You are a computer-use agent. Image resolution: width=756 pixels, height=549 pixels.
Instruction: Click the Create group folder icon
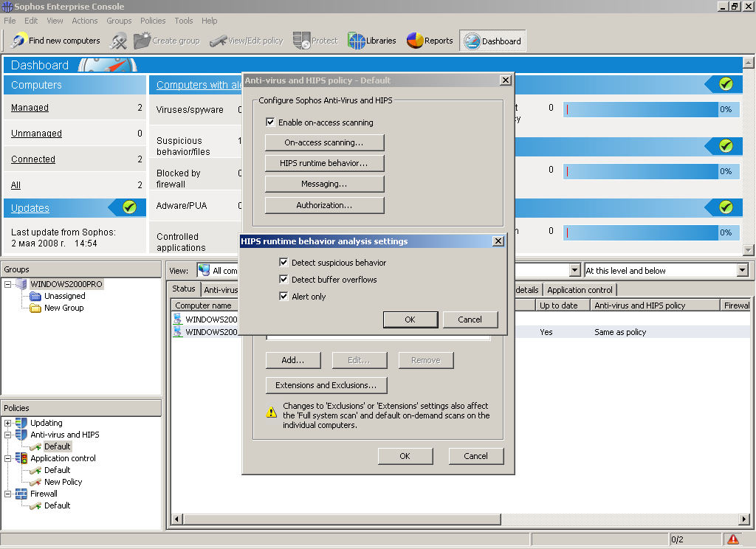coord(142,41)
